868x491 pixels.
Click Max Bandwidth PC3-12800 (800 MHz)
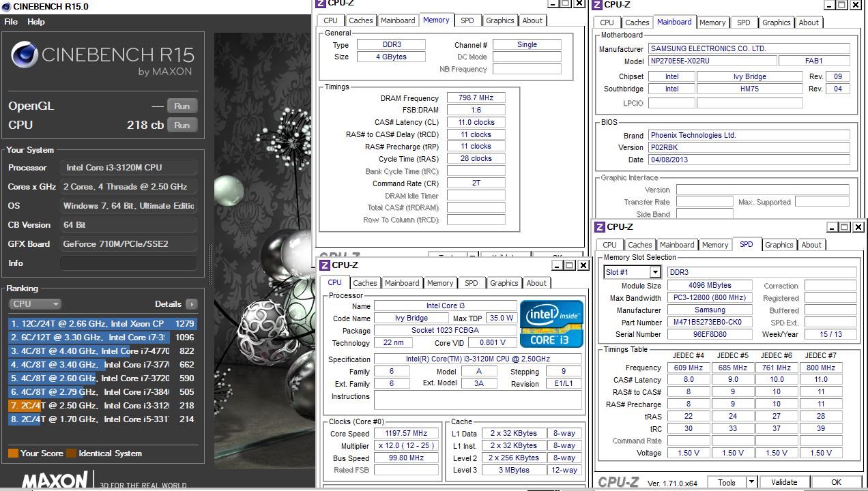(x=710, y=298)
